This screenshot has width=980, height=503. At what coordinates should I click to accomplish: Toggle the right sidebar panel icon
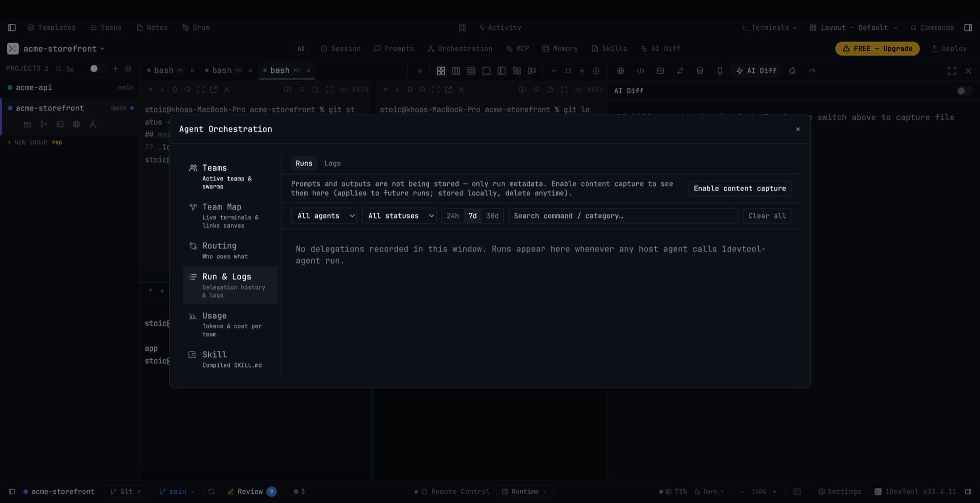coord(968,28)
